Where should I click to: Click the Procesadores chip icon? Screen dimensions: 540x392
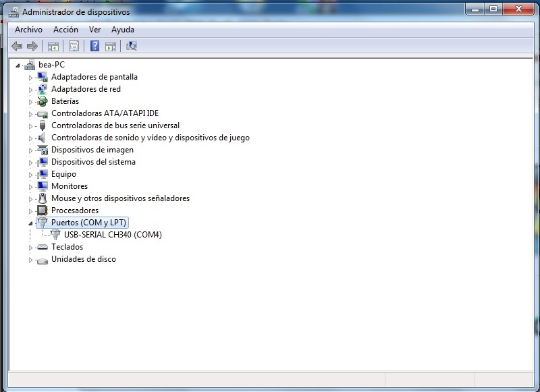[43, 211]
